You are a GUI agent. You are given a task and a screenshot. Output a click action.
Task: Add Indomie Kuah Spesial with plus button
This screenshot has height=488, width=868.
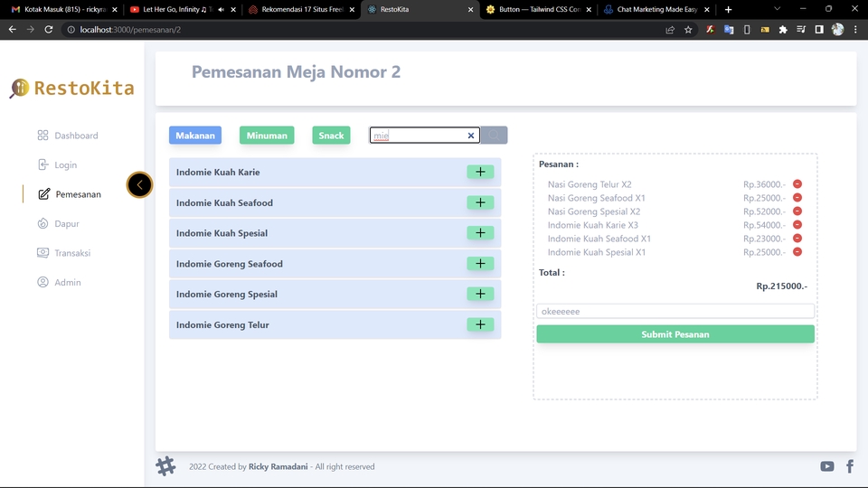[480, 233]
